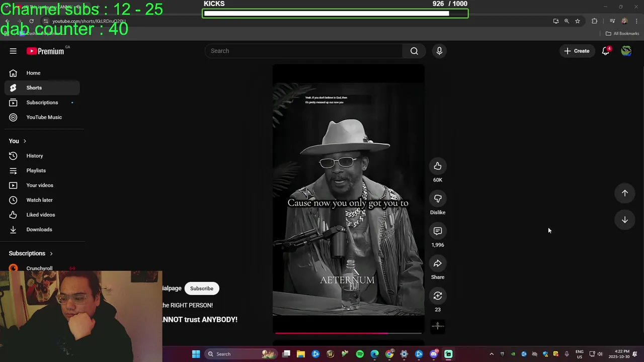Open Chrome media controls icon
Image resolution: width=644 pixels, height=362 pixels.
click(x=612, y=21)
